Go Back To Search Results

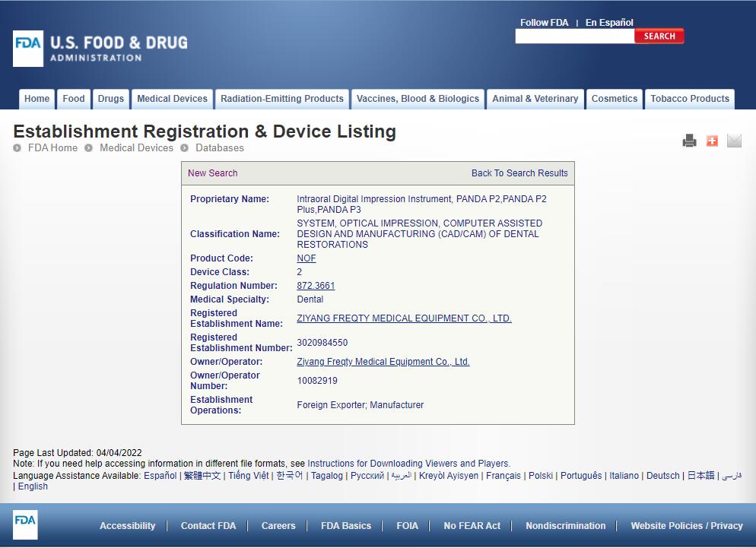pyautogui.click(x=519, y=173)
